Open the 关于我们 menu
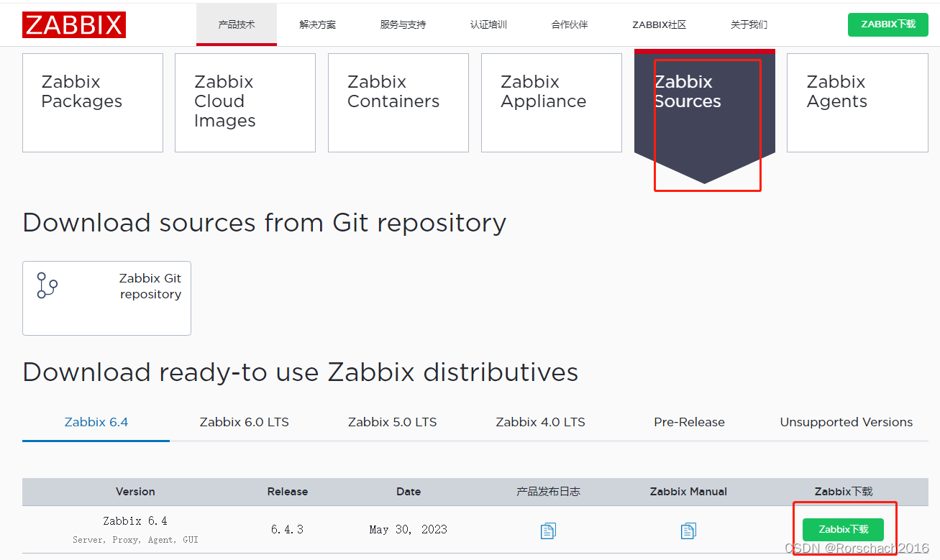Screen dimensions: 940x560 click(749, 24)
